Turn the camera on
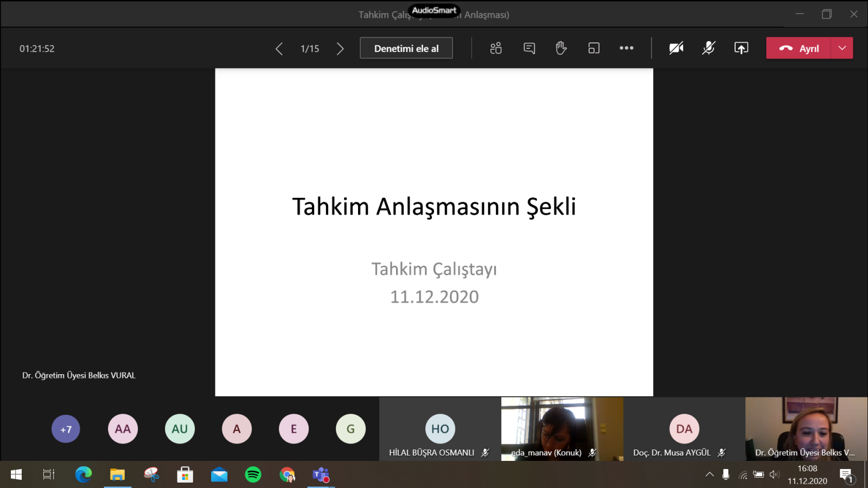Viewport: 868px width, 488px height. tap(676, 48)
